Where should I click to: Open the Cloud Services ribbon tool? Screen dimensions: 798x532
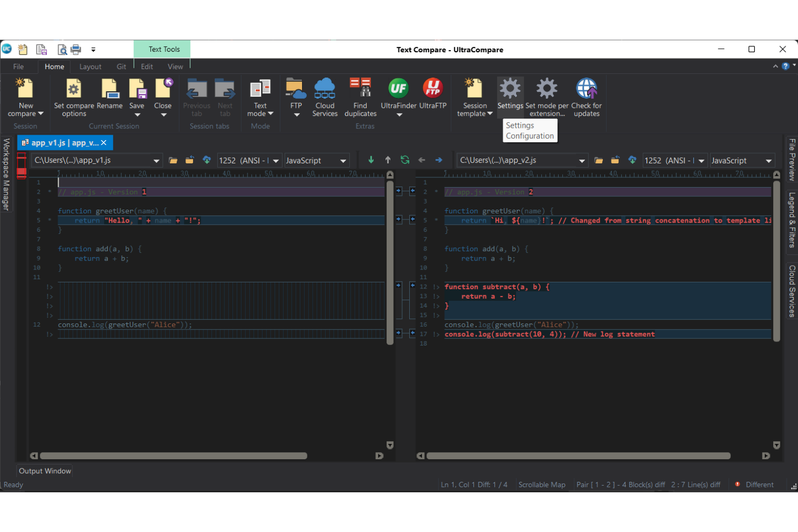coord(325,98)
